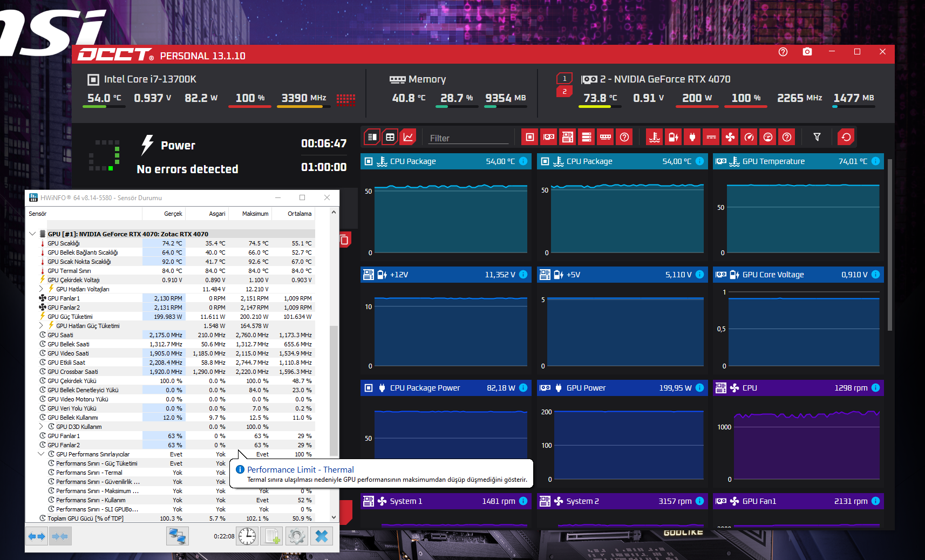
Task: Toggle the storage drive source filter
Action: point(587,137)
